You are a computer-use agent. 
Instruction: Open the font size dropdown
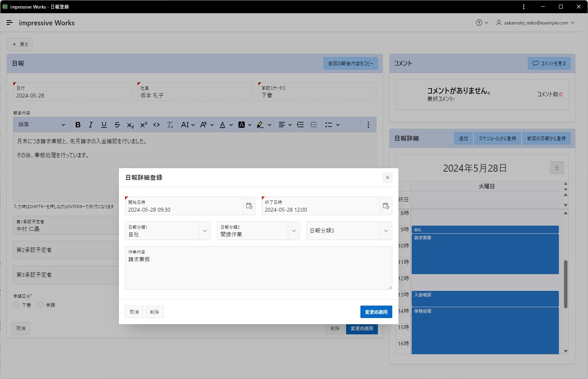tap(188, 125)
